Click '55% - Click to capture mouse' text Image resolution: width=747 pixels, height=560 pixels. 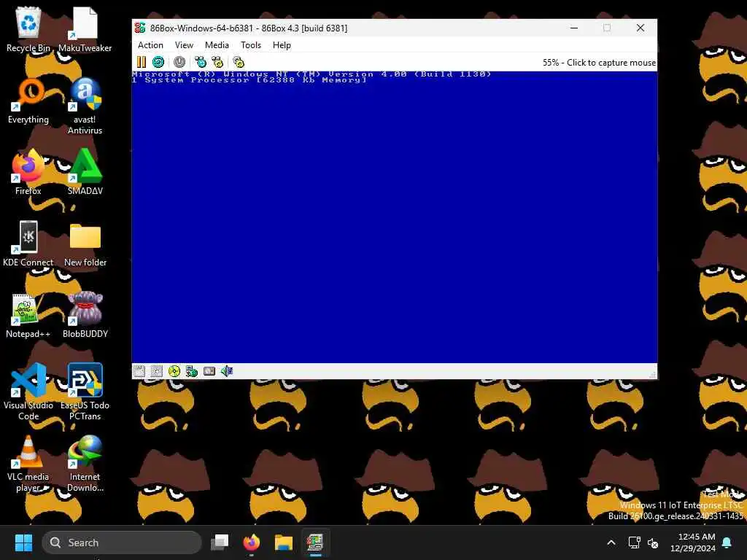[599, 63]
